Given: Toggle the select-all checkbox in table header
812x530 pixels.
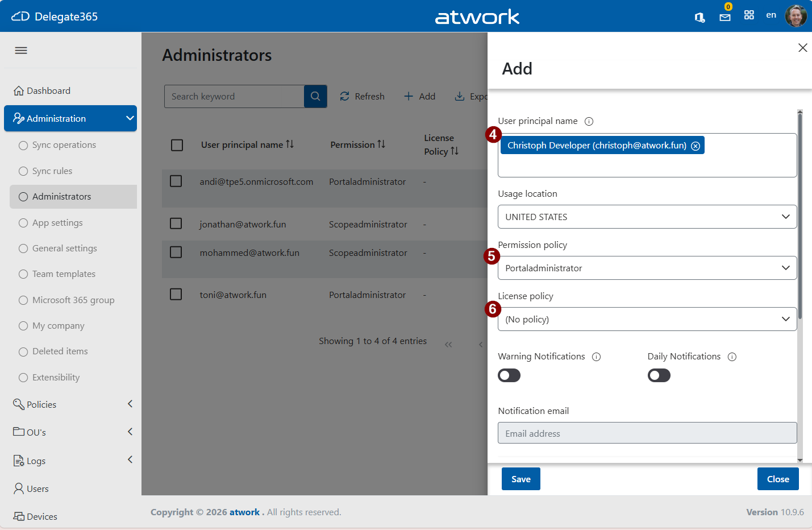Looking at the screenshot, I should pyautogui.click(x=177, y=145).
